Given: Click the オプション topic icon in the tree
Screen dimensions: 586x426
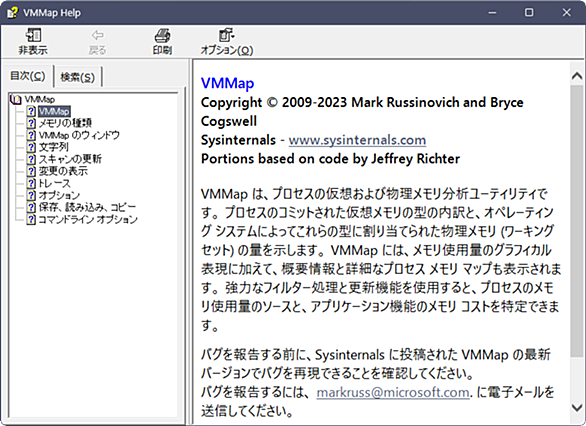Looking at the screenshot, I should pyautogui.click(x=31, y=195).
